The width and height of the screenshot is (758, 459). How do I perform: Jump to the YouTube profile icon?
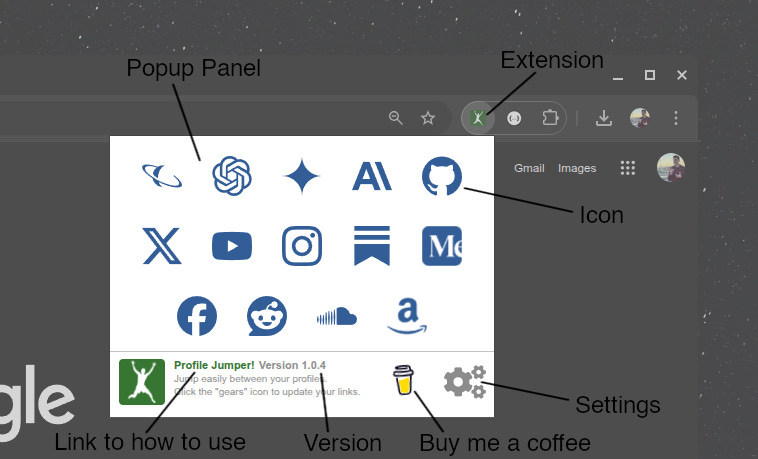[232, 246]
